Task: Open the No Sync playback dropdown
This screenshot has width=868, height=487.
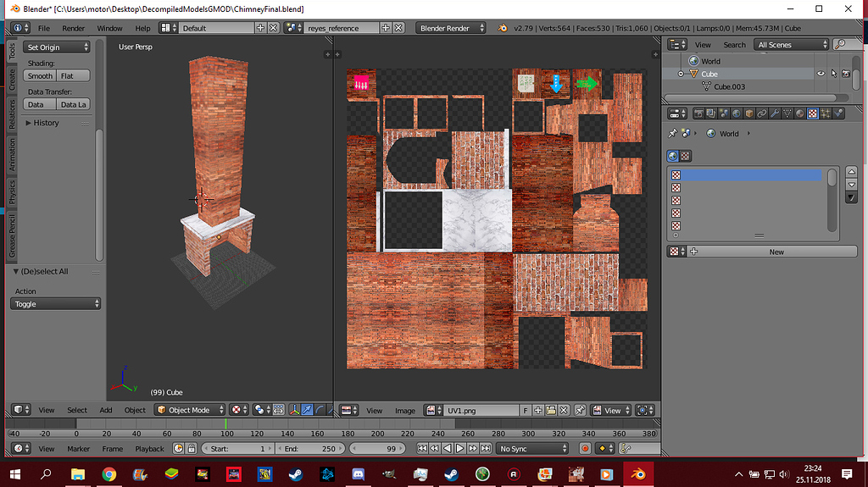Action: [x=532, y=448]
